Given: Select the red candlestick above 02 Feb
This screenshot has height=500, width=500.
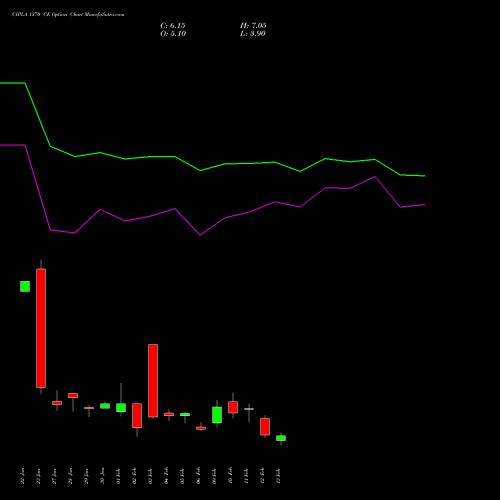Looking at the screenshot, I should (x=137, y=415).
